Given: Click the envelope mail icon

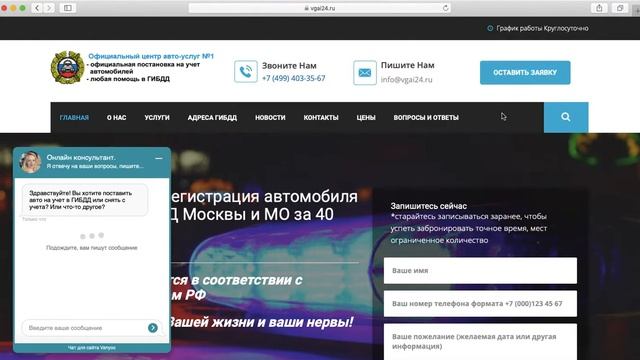Looking at the screenshot, I should coord(364,73).
